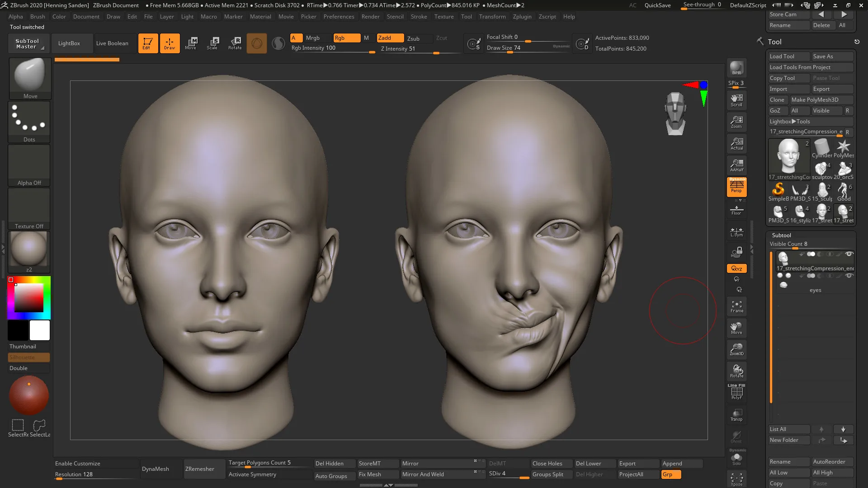Adjust the Draw Size slider
This screenshot has height=488, width=868.
point(510,53)
